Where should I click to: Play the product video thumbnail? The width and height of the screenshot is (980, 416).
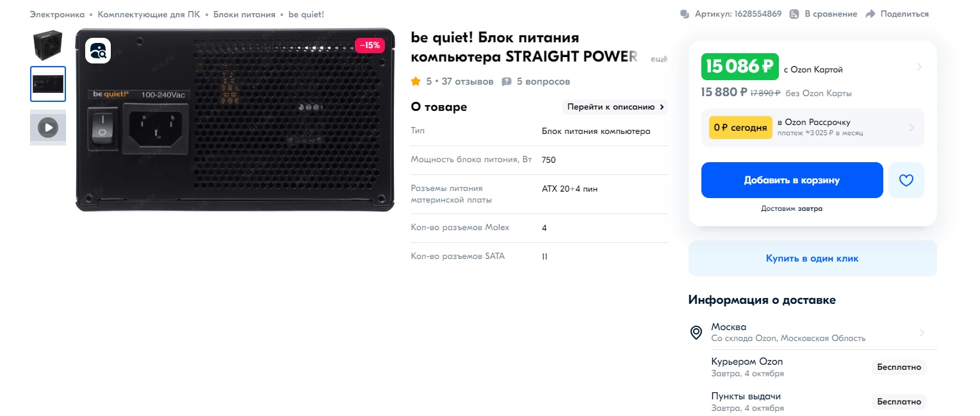[x=48, y=128]
